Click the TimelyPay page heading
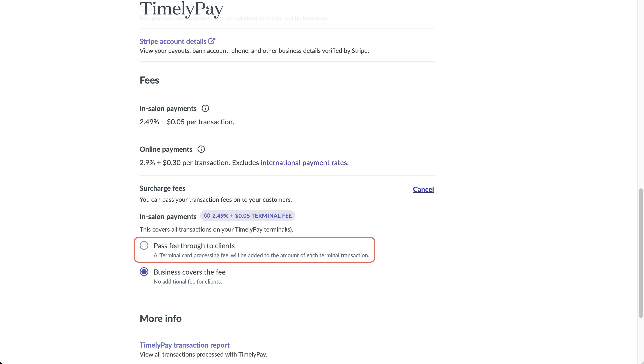The width and height of the screenshot is (644, 364). [181, 9]
